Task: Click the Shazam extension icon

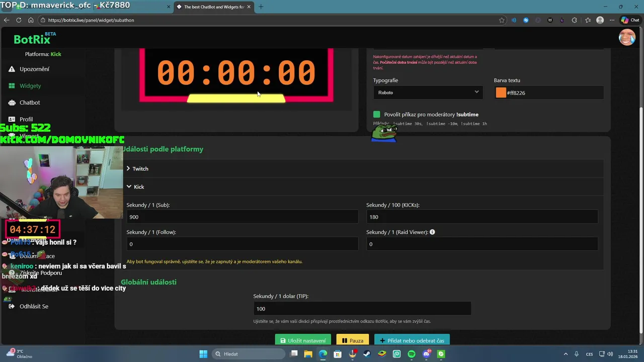Action: pos(526,20)
